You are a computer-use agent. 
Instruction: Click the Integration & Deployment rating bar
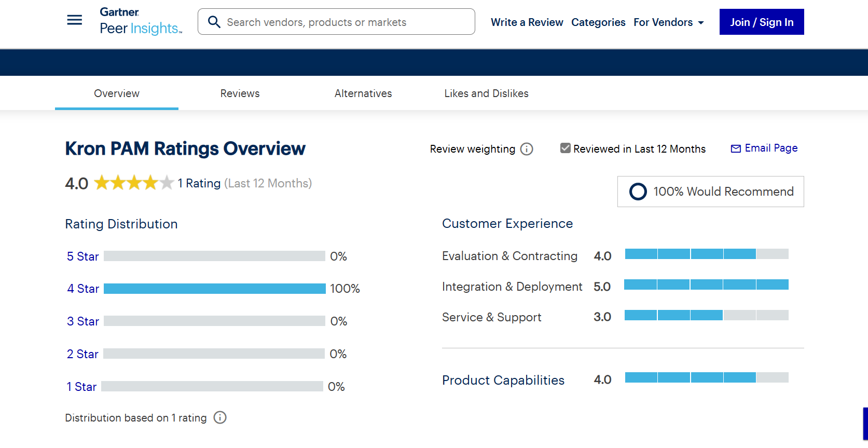coord(706,284)
